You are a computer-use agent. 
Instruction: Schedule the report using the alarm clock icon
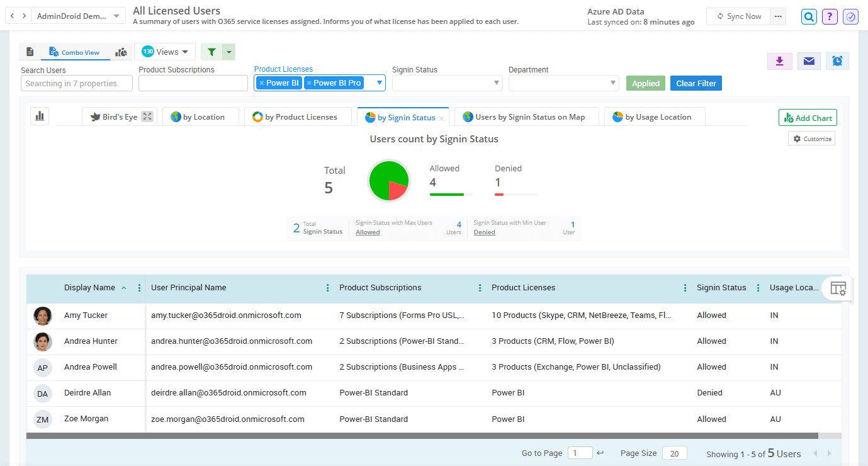click(837, 61)
